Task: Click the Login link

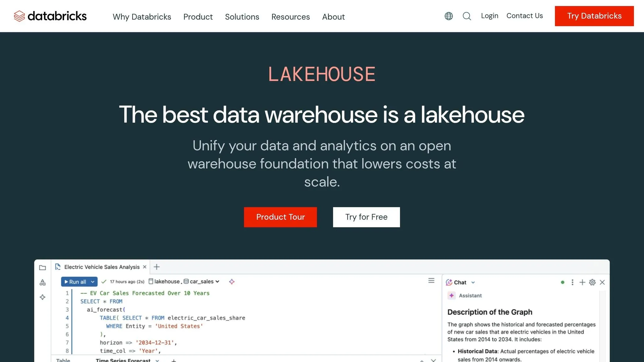Action: 490,16
